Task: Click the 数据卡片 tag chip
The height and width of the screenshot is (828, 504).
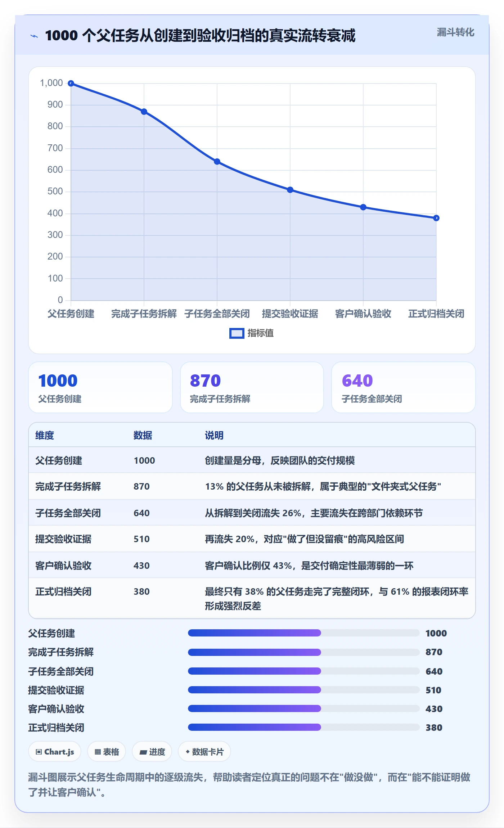Action: 204,752
